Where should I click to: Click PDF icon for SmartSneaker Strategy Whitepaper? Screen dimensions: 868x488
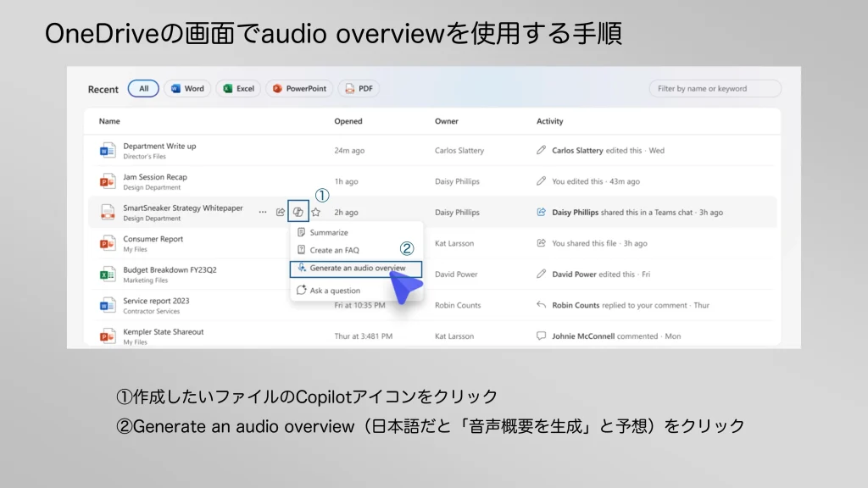[x=107, y=213]
